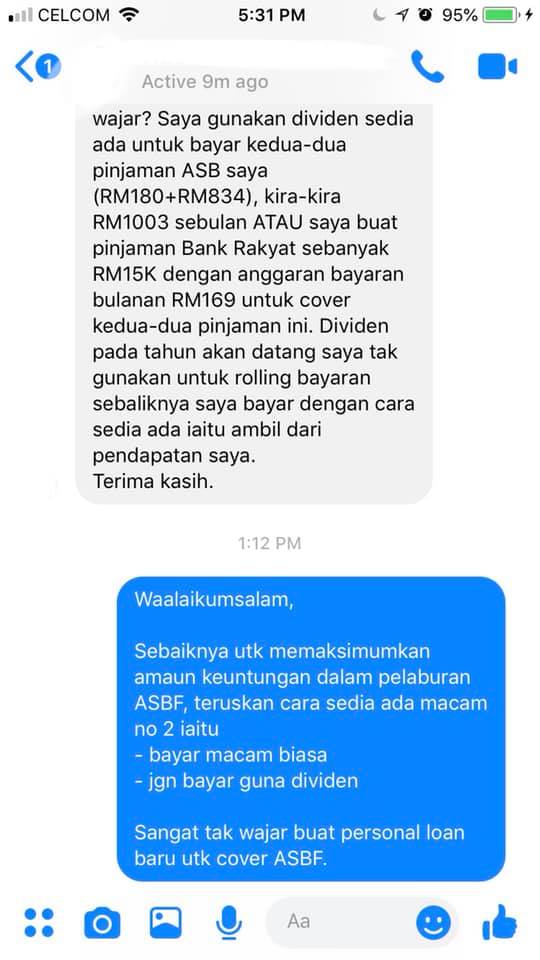Tap the 1:12 PM timestamp
The width and height of the screenshot is (540, 960).
[269, 542]
